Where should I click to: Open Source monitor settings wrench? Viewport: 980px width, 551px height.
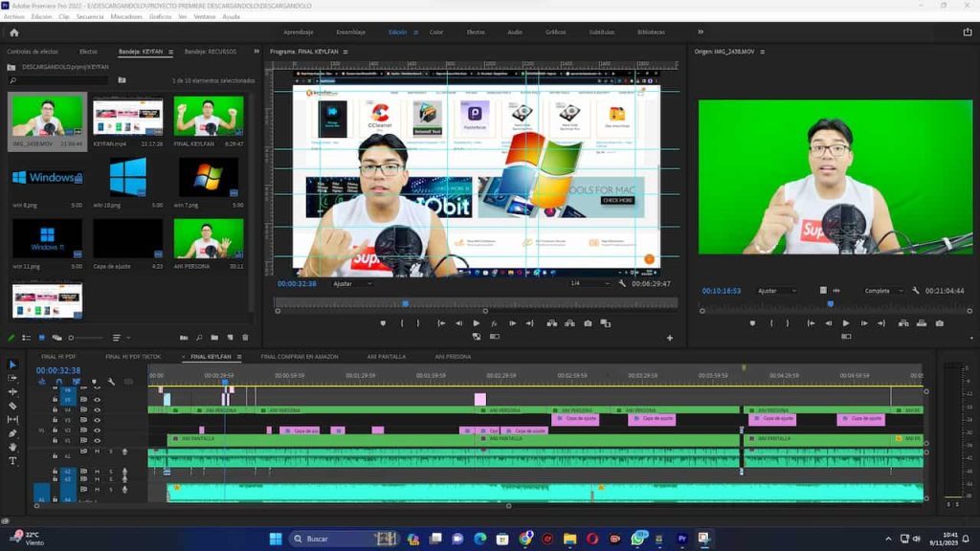916,291
